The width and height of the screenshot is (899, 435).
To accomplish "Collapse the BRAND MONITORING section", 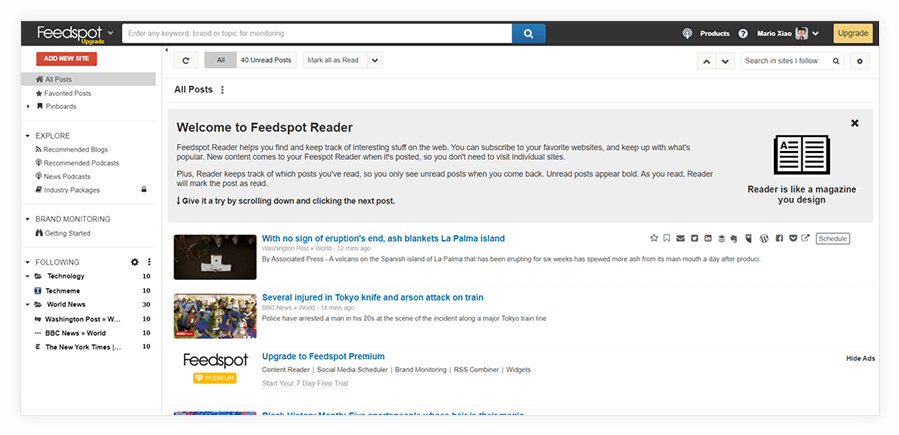I will point(28,219).
